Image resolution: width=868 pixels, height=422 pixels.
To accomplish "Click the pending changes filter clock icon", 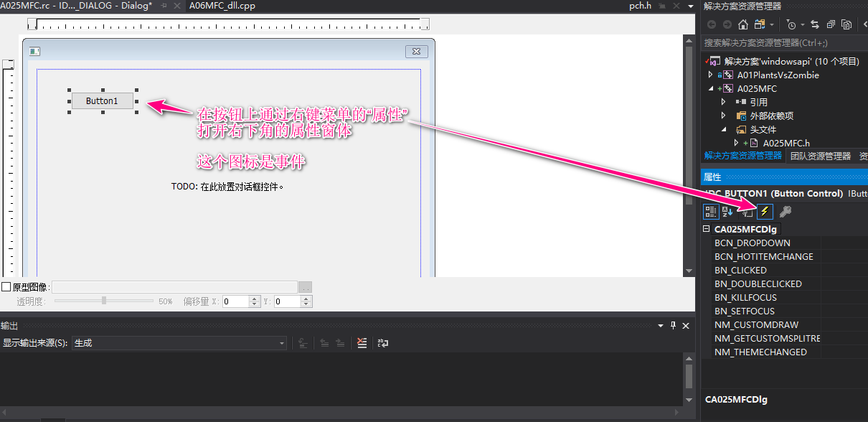I will pyautogui.click(x=791, y=24).
